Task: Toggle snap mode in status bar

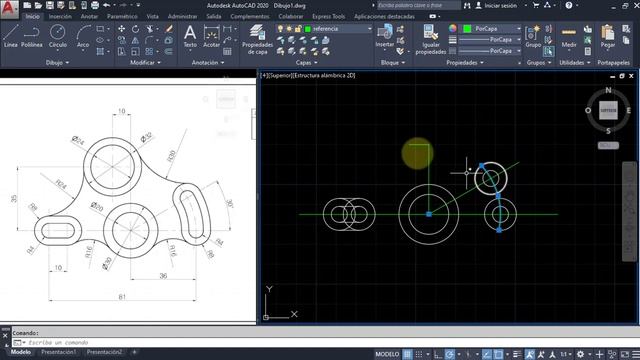Action: pyautogui.click(x=419, y=354)
